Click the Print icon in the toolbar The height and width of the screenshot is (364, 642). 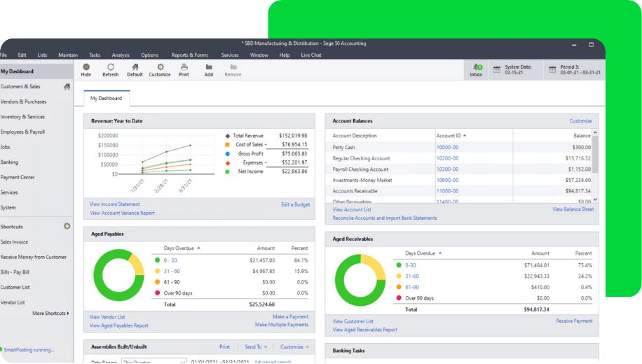tap(184, 67)
